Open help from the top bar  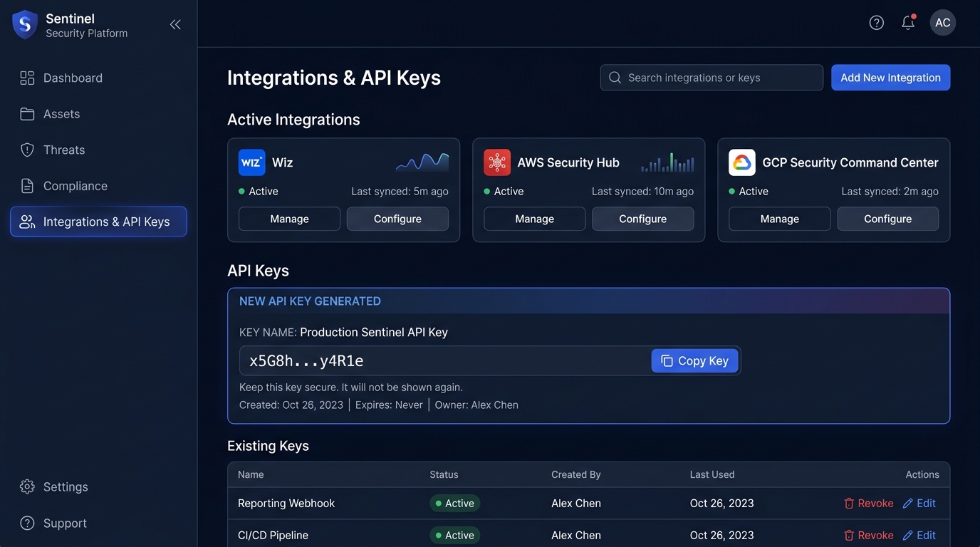coord(877,23)
